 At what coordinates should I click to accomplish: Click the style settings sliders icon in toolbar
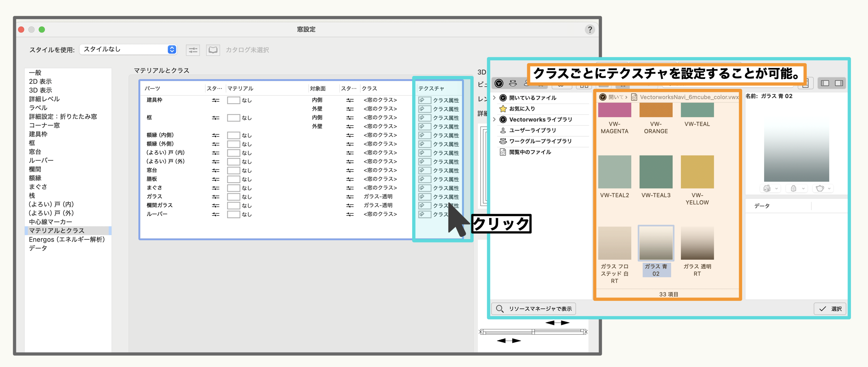[193, 50]
